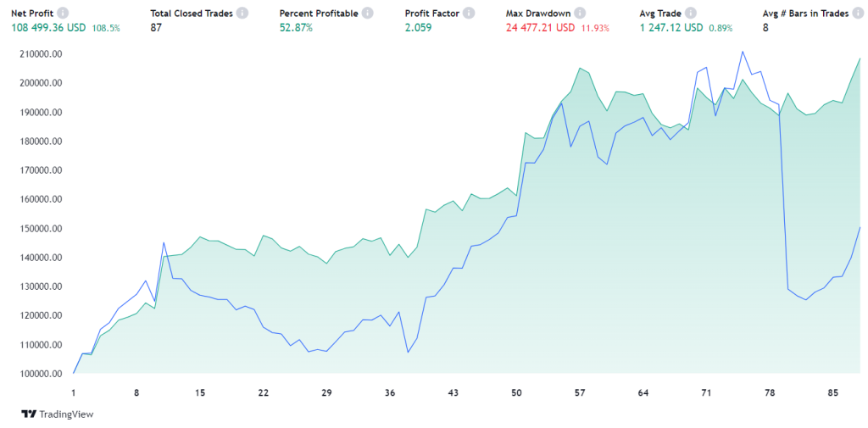
Task: Click the Avg # Bars in Trades label
Action: [805, 14]
